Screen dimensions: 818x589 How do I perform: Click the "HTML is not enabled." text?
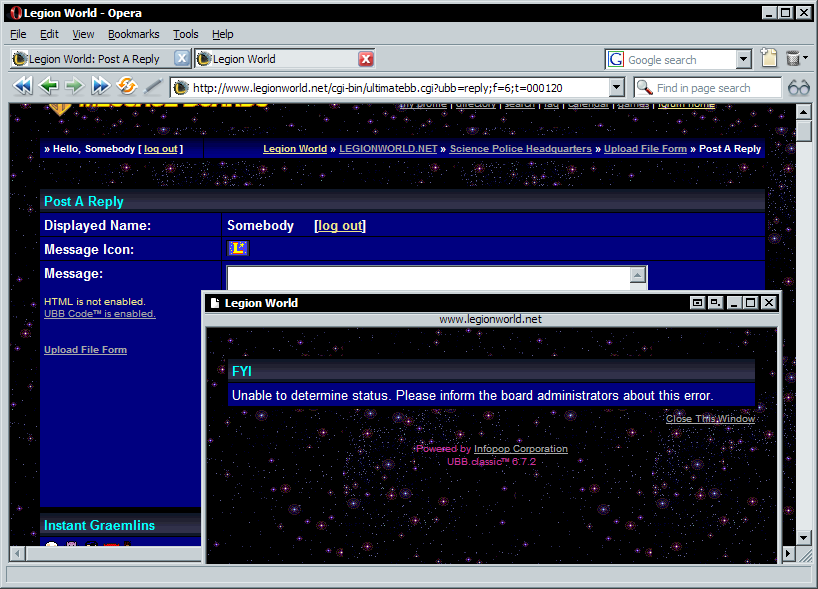(94, 302)
